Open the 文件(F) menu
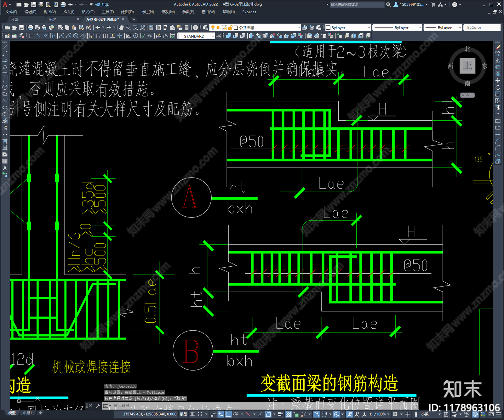This screenshot has height=420, width=504. click(x=11, y=12)
